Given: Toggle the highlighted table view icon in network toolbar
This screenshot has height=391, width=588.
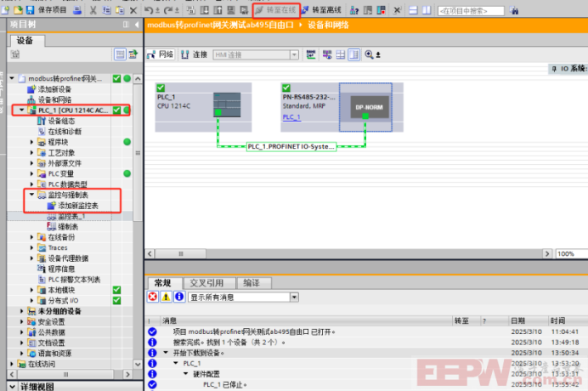Looking at the screenshot, I should (x=354, y=54).
